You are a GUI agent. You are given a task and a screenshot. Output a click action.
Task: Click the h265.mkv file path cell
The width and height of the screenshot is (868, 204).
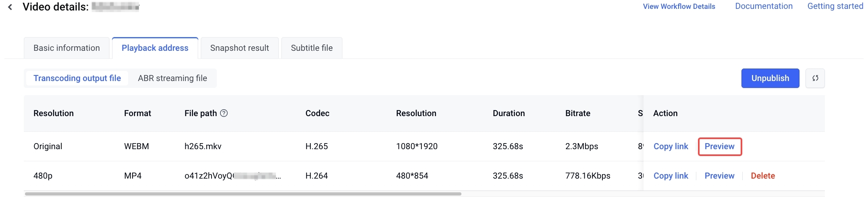click(203, 146)
